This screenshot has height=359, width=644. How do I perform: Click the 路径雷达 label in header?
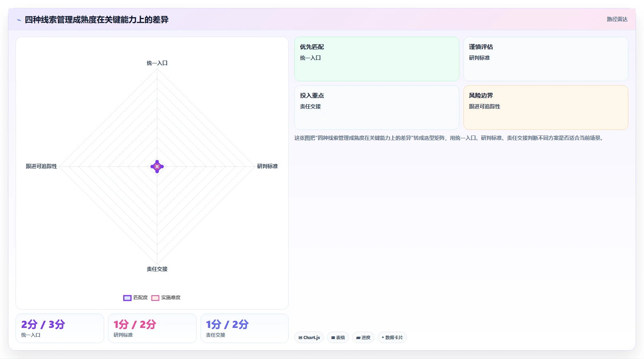pos(617,19)
